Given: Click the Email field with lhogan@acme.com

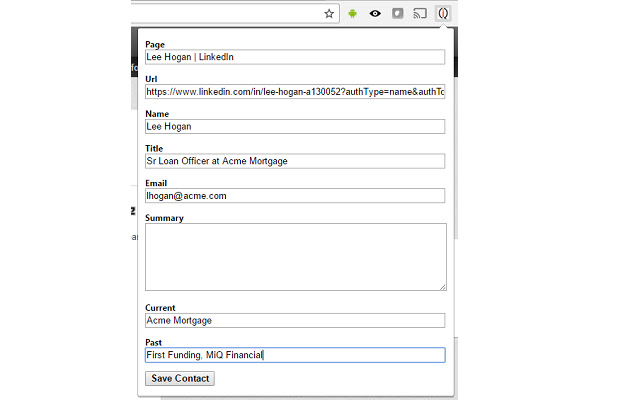Looking at the screenshot, I should pos(295,196).
